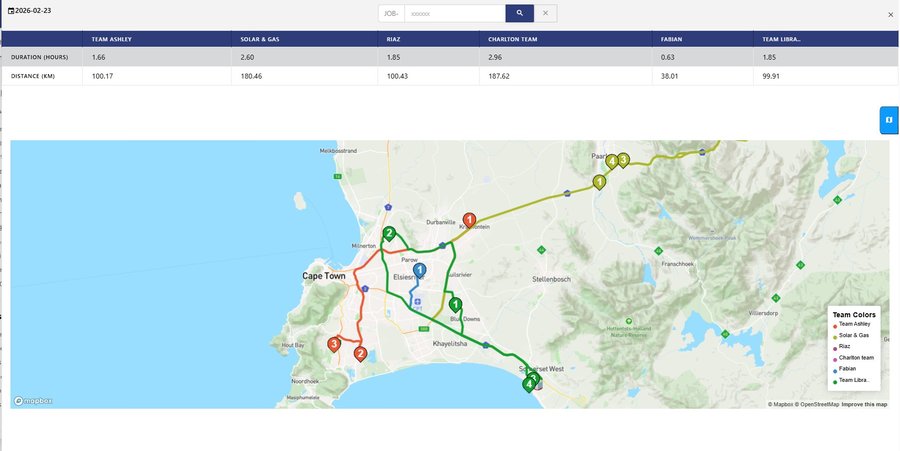Click Team Ashley distance value 100.17
Viewport: 900px width, 451px height.
click(103, 76)
